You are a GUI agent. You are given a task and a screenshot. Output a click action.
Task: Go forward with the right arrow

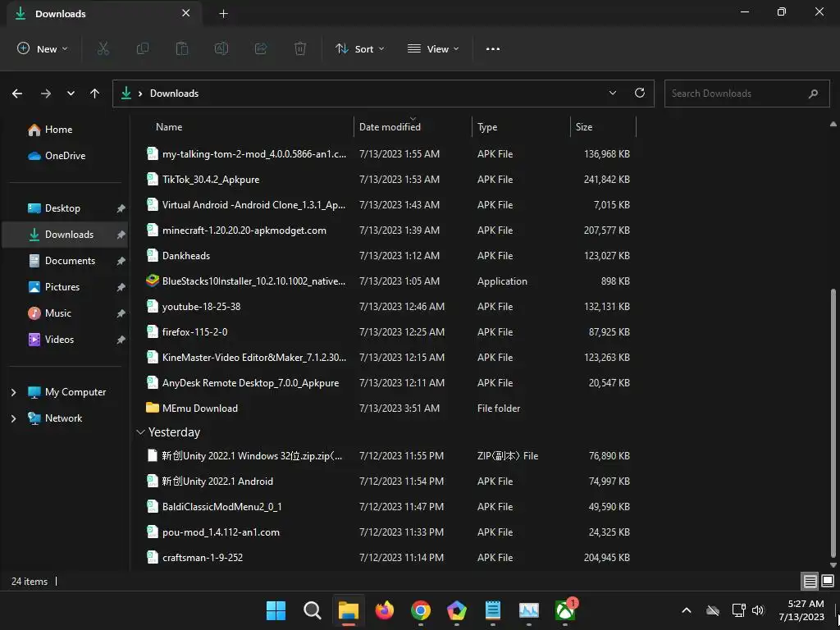(46, 94)
